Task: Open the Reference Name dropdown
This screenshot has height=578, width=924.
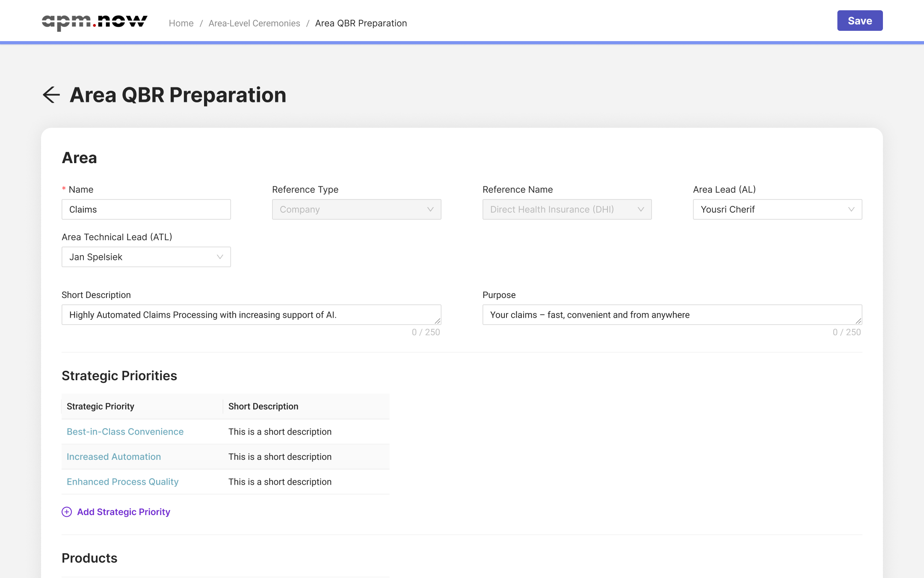Action: (x=567, y=209)
